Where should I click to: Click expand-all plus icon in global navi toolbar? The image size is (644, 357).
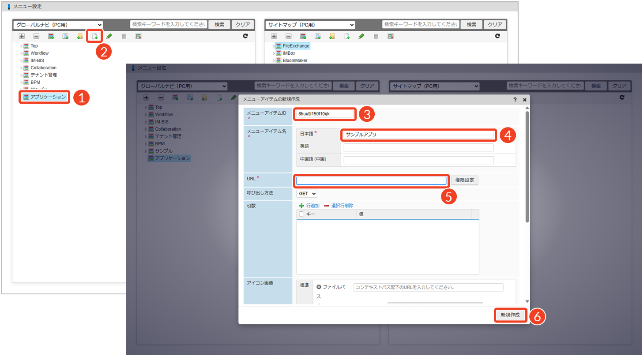22,36
